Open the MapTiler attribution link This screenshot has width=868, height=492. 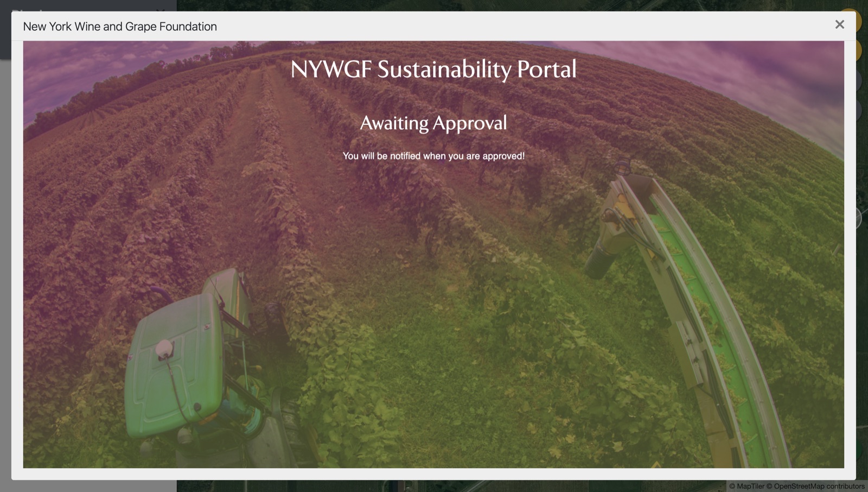(x=746, y=486)
